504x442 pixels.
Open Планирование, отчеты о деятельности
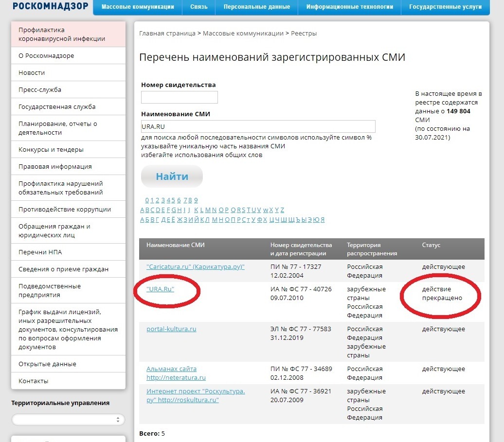(68, 128)
